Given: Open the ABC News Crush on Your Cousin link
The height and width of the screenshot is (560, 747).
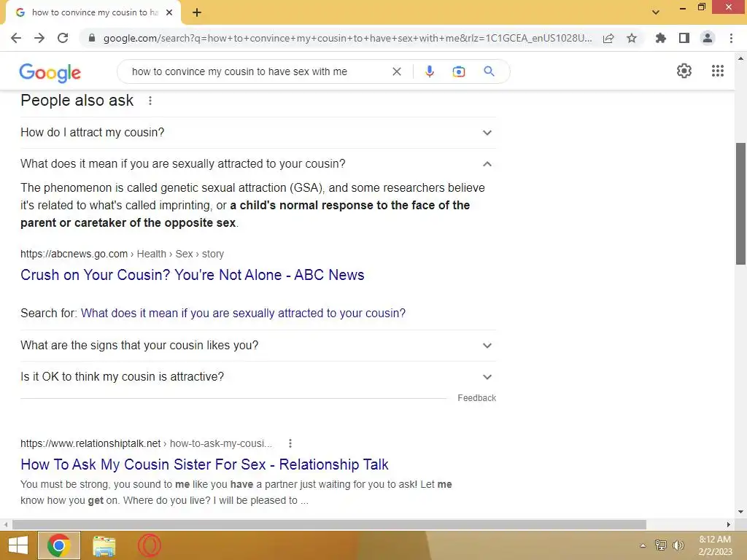Looking at the screenshot, I should pyautogui.click(x=193, y=275).
